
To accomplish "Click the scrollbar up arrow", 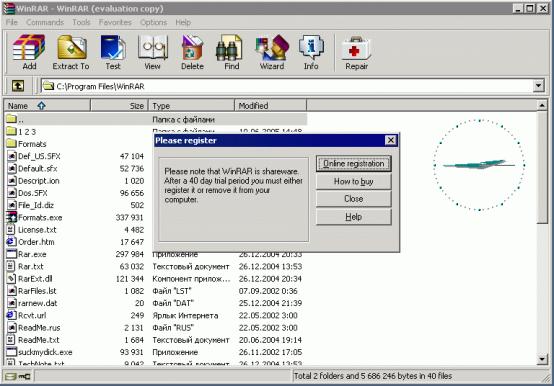I will (x=542, y=106).
